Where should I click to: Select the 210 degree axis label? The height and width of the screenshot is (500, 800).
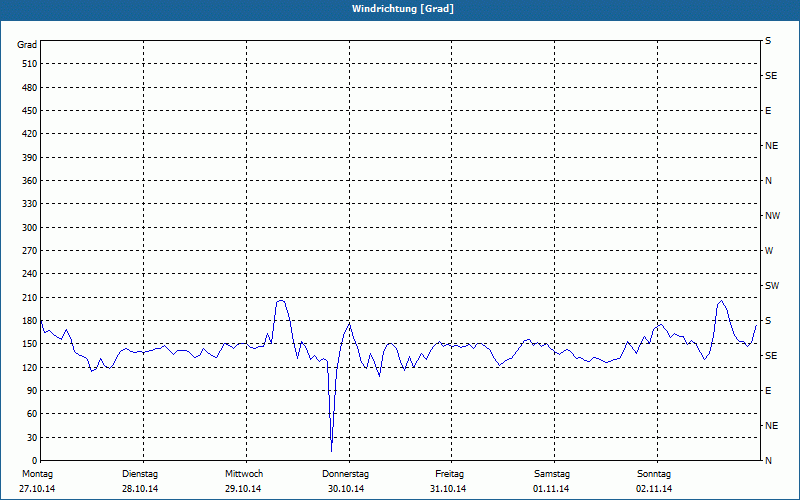point(30,297)
